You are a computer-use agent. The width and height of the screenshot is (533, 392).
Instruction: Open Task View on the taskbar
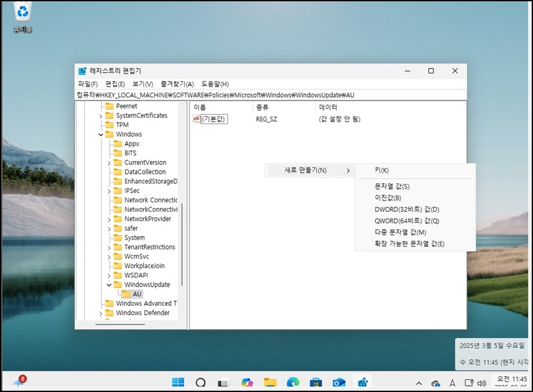coord(223,383)
